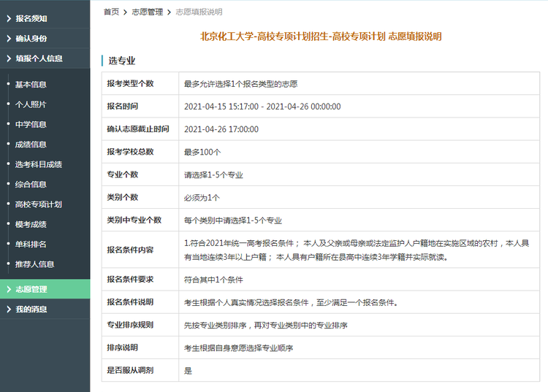Click the 专业个数 row label
Viewport: 548px width, 392px height.
point(122,174)
